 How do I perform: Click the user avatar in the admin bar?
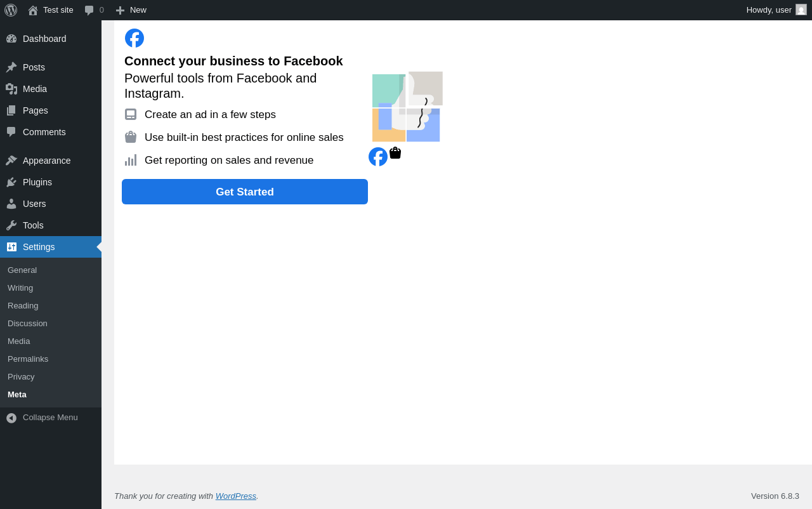pyautogui.click(x=801, y=10)
